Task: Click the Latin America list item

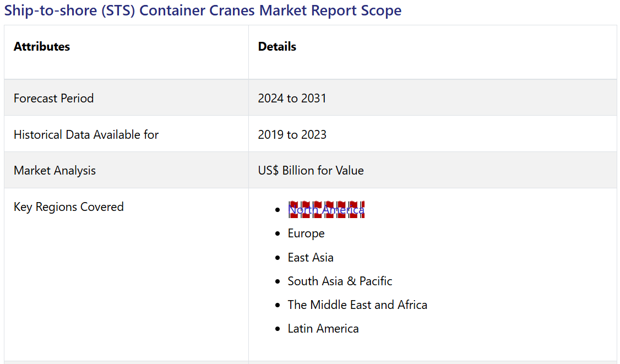Action: click(323, 329)
